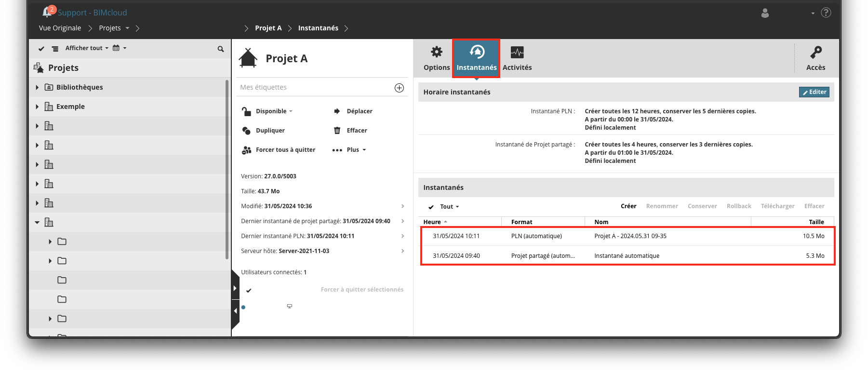868x374 pixels.
Task: Open the user account icon
Action: pos(765,13)
